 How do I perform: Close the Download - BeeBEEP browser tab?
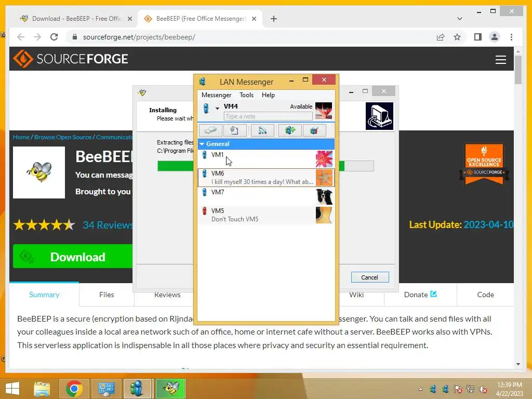(129, 19)
